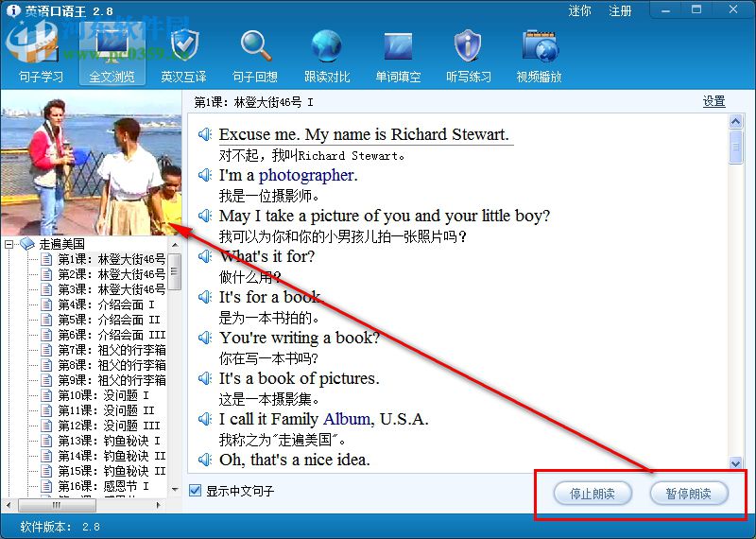Select 第5课: 介绍会面 II

point(109,320)
